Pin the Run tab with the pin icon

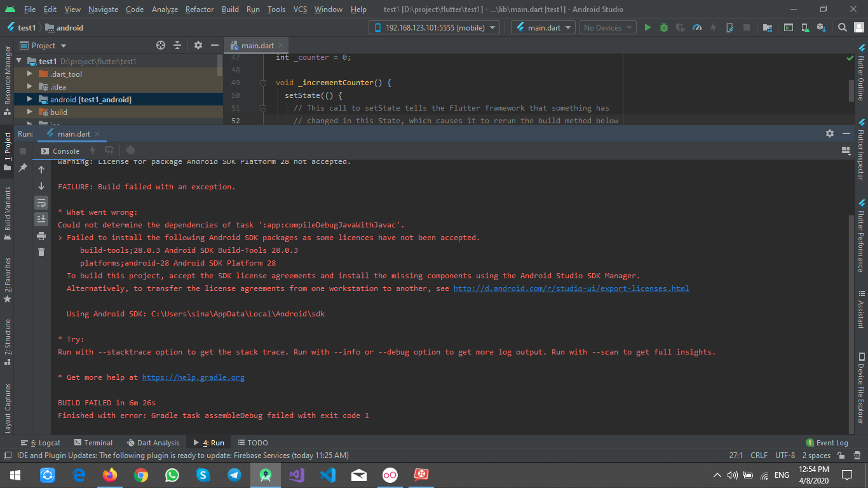(23, 167)
